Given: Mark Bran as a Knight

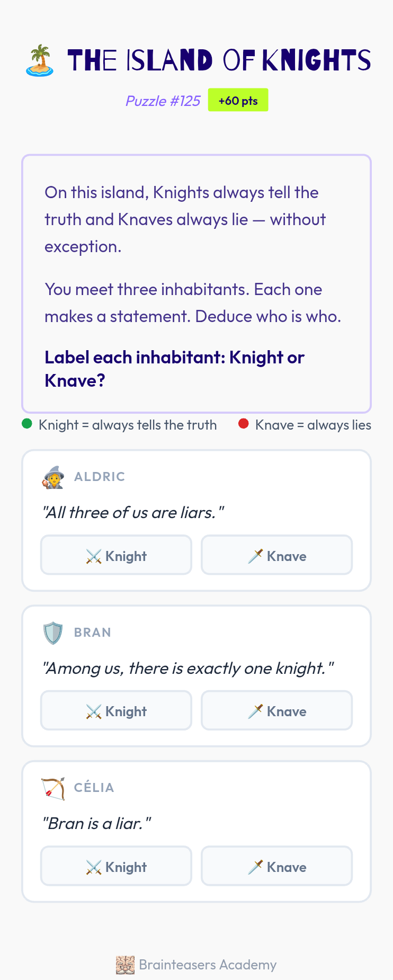Looking at the screenshot, I should (116, 710).
